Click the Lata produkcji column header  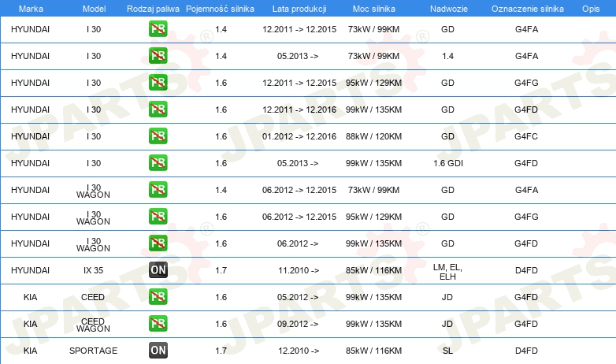299,9
